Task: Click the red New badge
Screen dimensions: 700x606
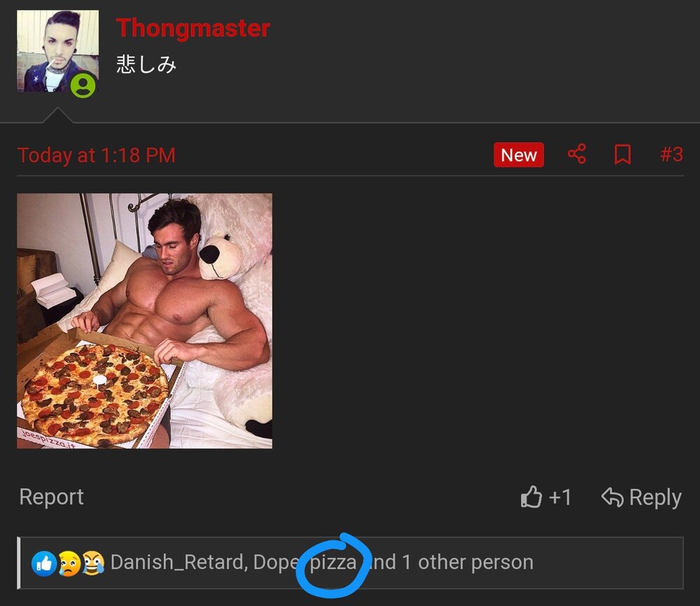Action: click(x=518, y=155)
